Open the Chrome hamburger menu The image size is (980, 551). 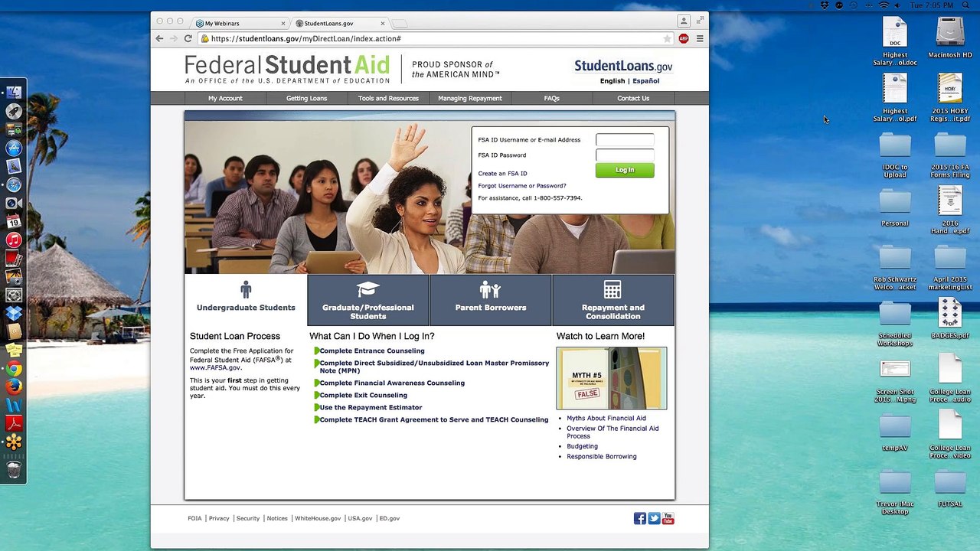pos(699,38)
